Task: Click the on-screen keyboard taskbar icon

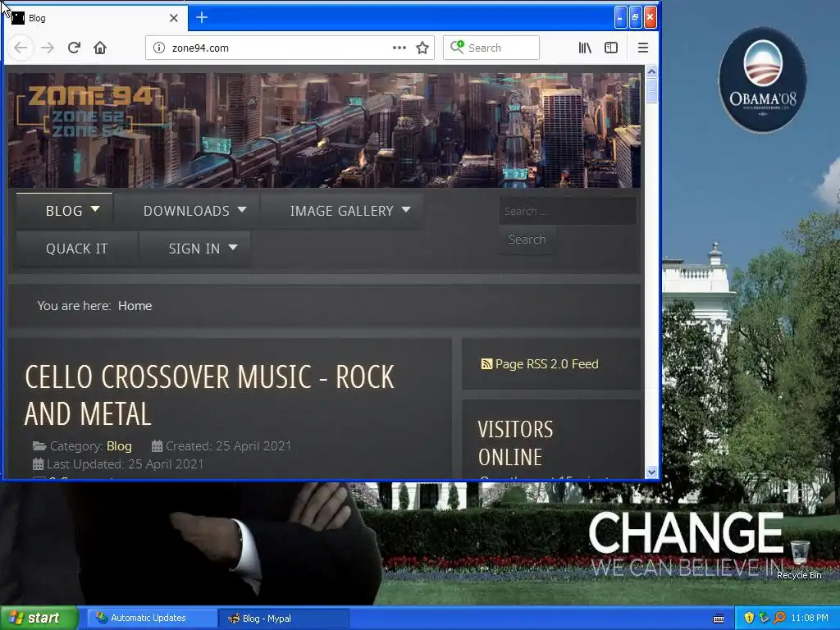Action: [719, 619]
